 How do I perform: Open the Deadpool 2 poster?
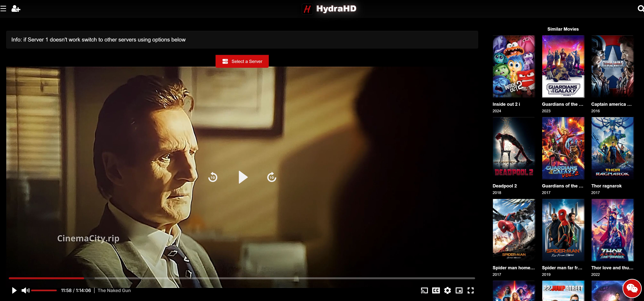click(514, 148)
